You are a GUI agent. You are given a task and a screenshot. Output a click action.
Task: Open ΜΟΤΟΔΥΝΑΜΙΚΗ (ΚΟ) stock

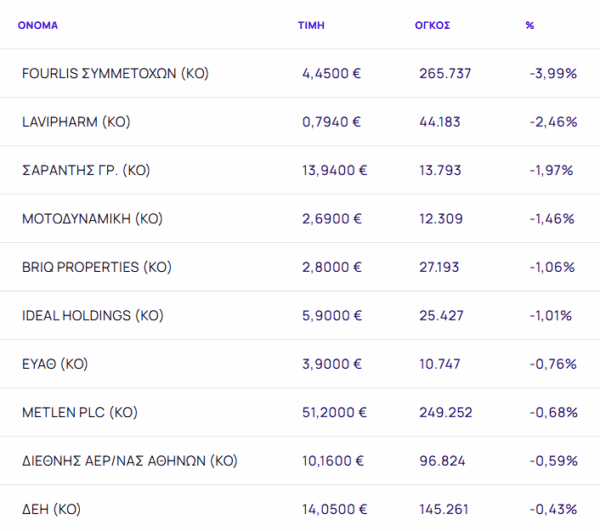tap(92, 219)
